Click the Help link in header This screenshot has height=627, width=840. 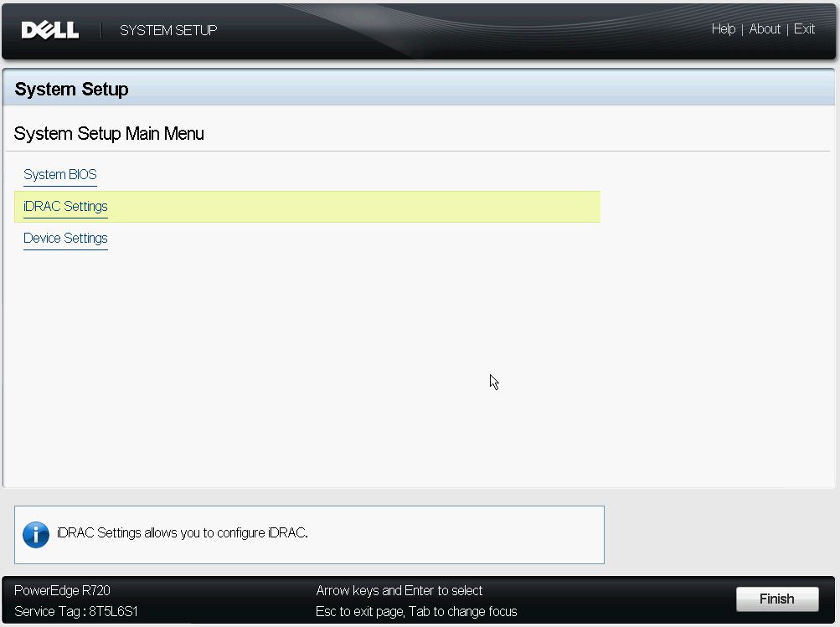[x=724, y=29]
